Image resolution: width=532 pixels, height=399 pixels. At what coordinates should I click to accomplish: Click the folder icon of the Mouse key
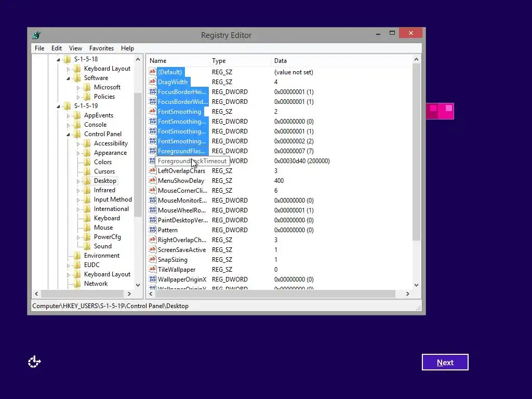[x=87, y=228]
